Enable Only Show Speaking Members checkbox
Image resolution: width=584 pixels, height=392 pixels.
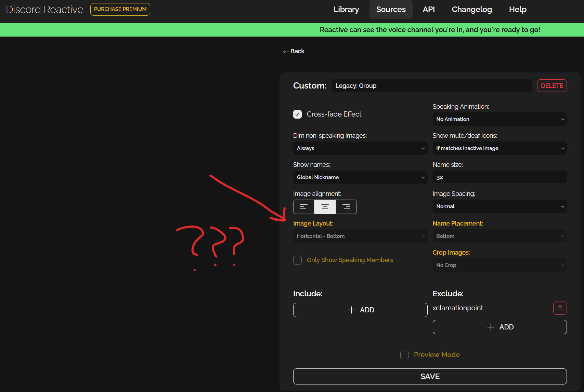click(298, 260)
